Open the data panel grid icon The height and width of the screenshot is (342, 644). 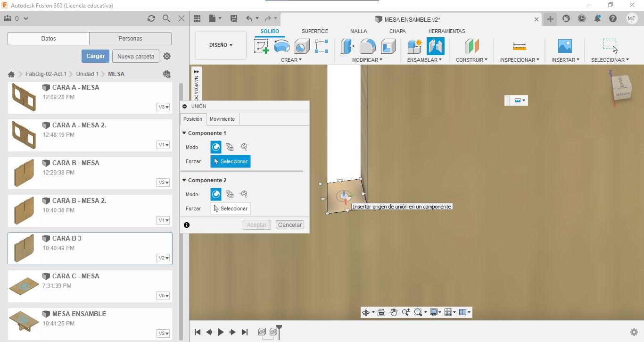[x=197, y=18]
